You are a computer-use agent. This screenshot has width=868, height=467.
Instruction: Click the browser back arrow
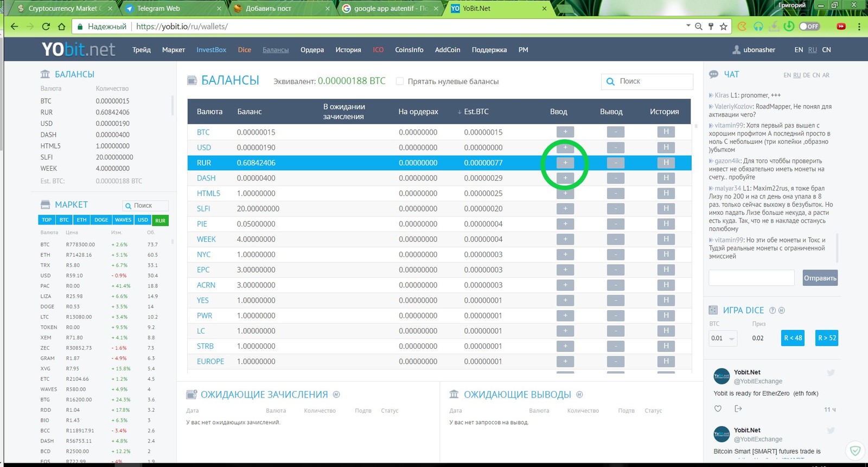click(15, 26)
